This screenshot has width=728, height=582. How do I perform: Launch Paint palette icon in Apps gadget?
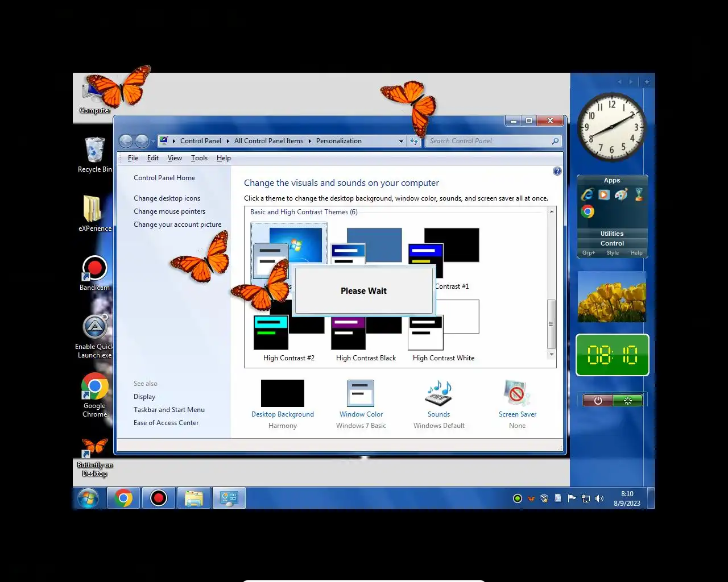pyautogui.click(x=621, y=195)
